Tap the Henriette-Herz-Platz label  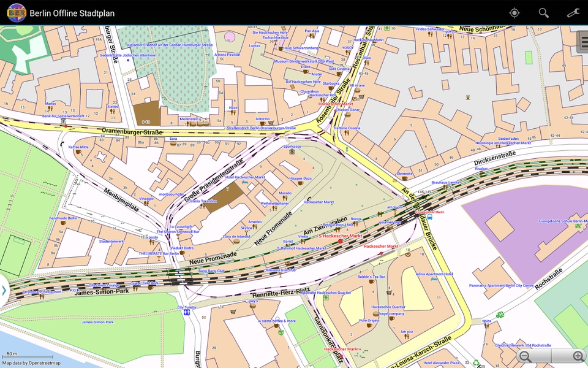tap(281, 293)
